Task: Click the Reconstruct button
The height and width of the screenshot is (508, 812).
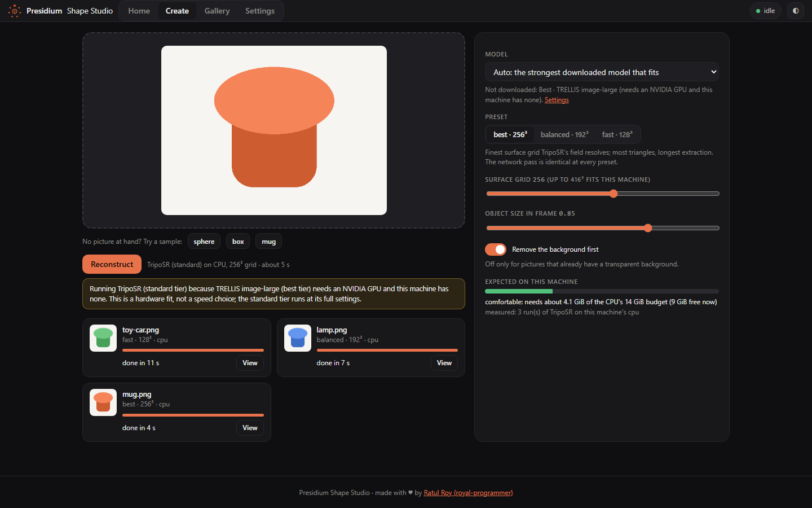Action: [x=112, y=264]
